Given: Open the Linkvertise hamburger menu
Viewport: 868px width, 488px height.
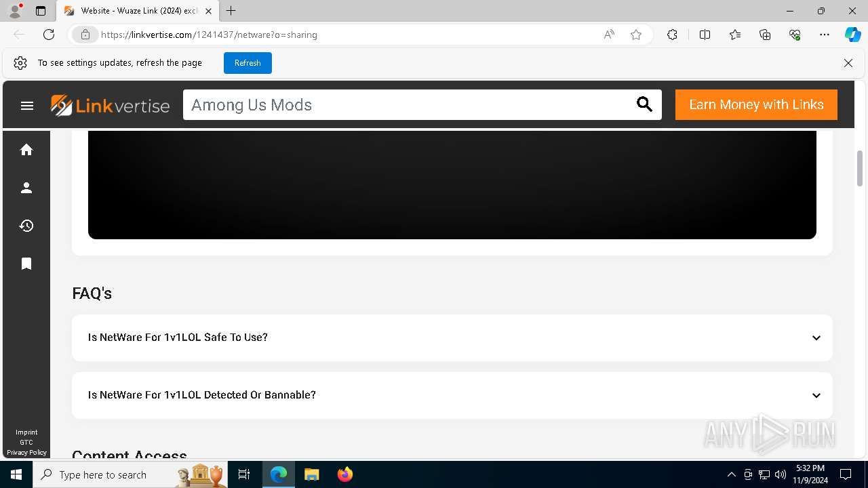Looking at the screenshot, I should coord(27,106).
